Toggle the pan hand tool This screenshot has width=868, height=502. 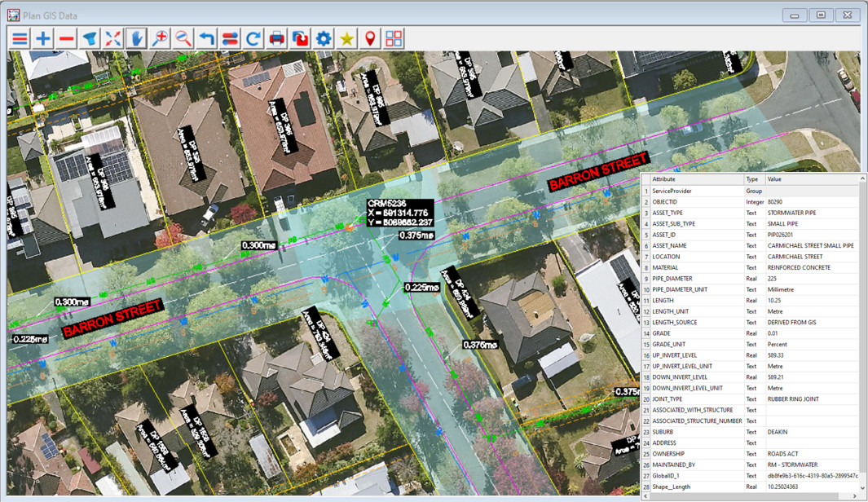point(136,38)
